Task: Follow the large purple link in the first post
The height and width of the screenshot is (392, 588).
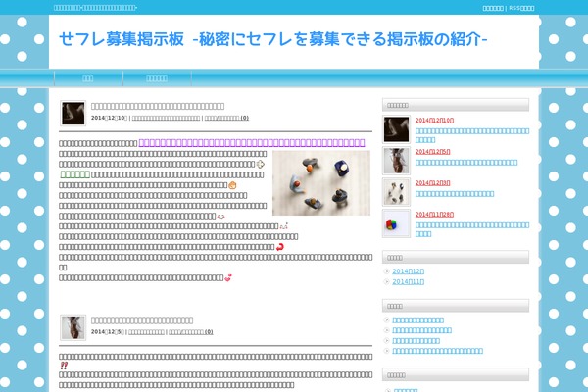Action: click(x=252, y=142)
